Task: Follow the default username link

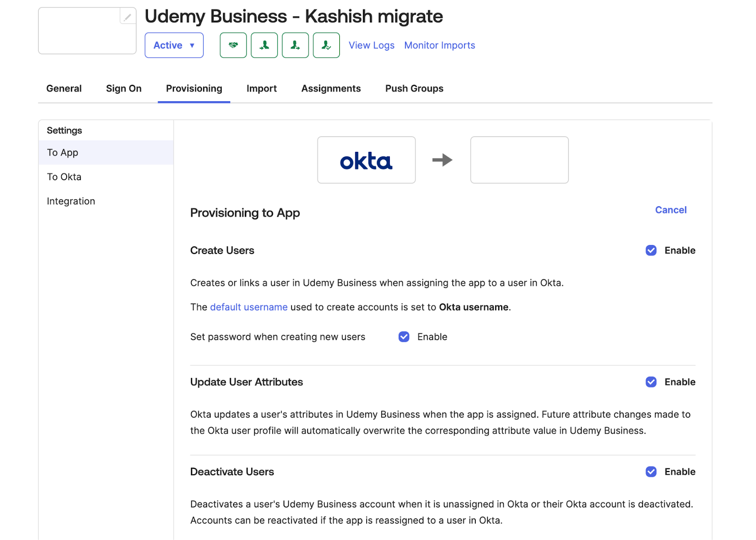Action: 249,307
